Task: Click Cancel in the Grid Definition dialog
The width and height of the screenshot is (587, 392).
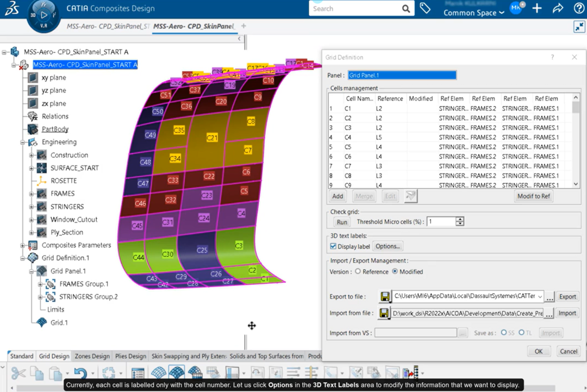Action: (x=569, y=351)
